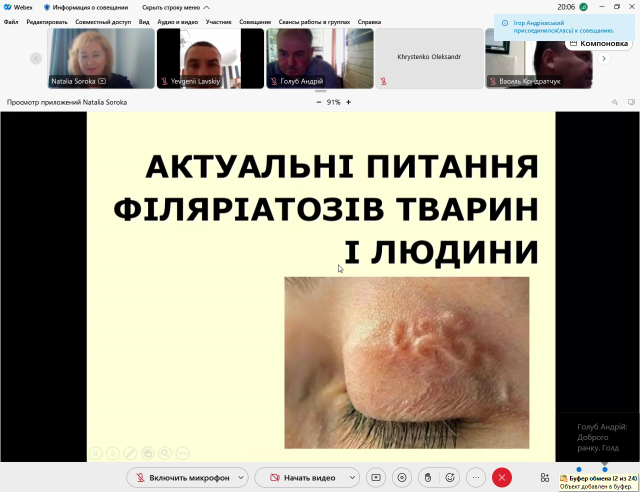Show previous participants with left arrow
Screen dimensions: 640x492
coord(36,59)
